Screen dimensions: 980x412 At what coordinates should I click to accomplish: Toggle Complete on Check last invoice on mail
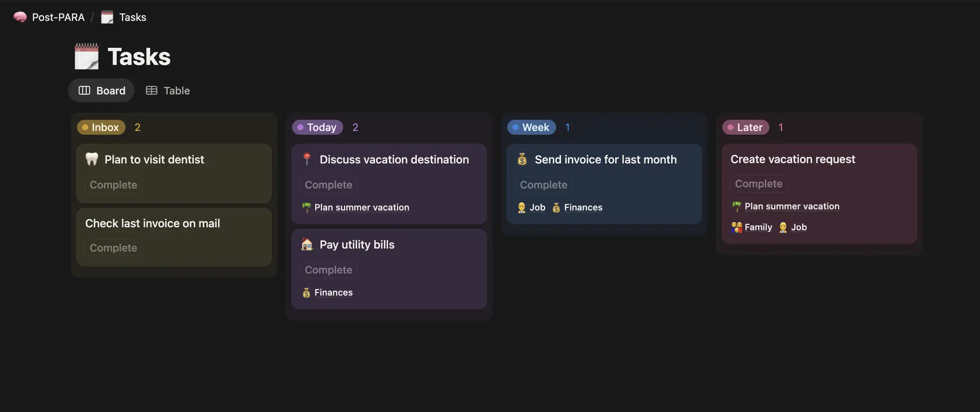(x=114, y=248)
